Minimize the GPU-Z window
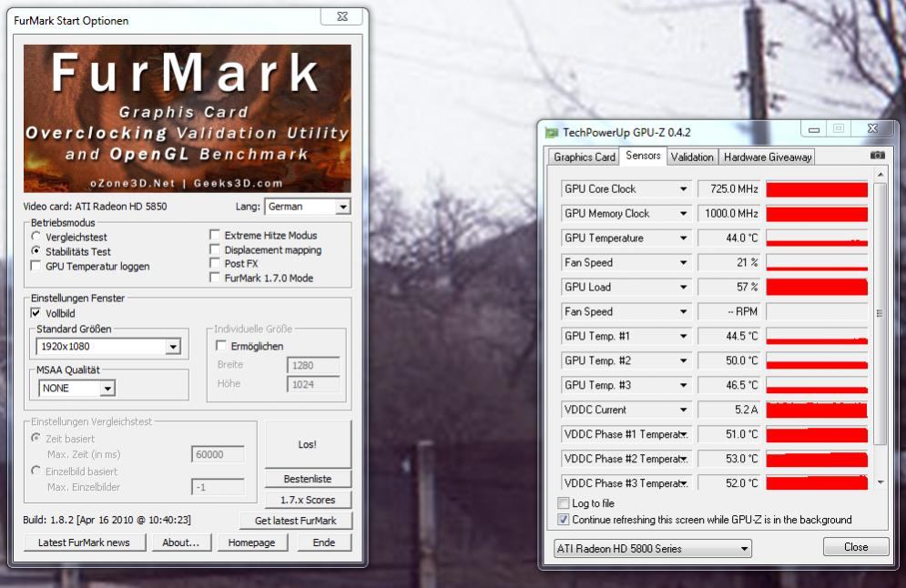Viewport: 906px width, 588px height. point(814,129)
